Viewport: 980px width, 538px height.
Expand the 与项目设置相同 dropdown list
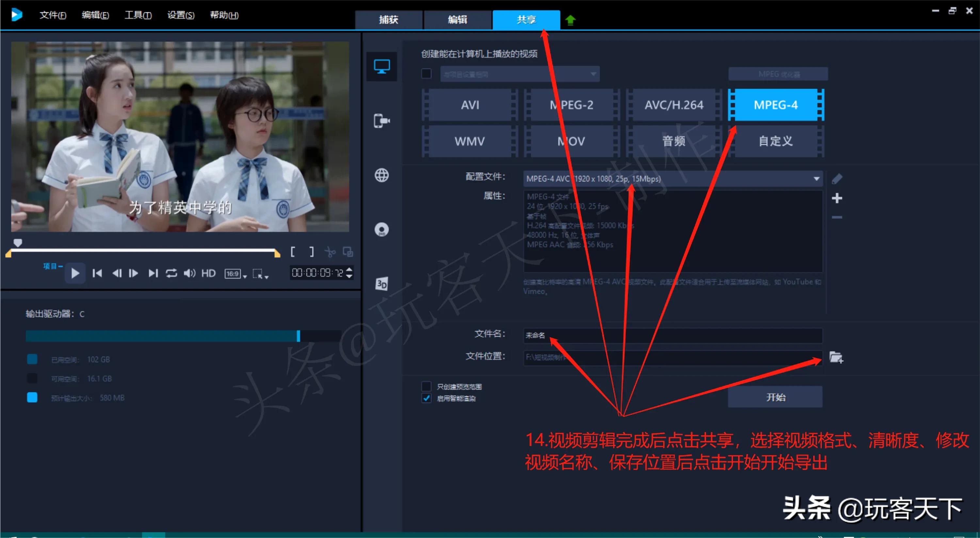point(593,74)
